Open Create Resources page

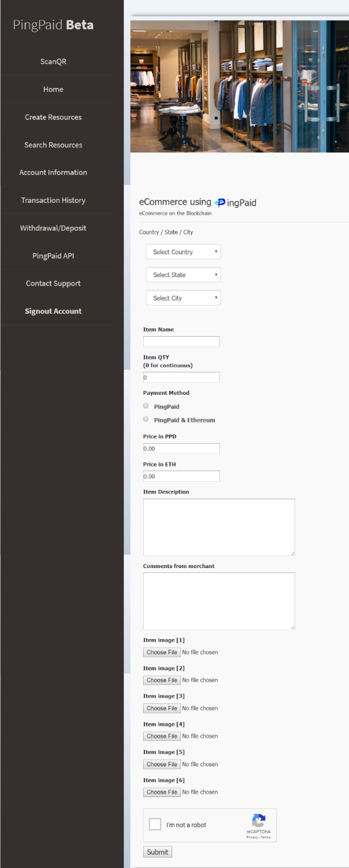pyautogui.click(x=53, y=117)
